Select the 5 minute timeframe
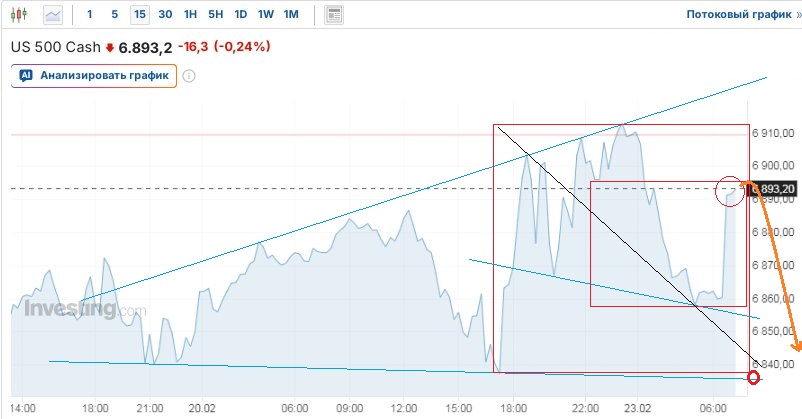The width and height of the screenshot is (802, 419). 114,15
